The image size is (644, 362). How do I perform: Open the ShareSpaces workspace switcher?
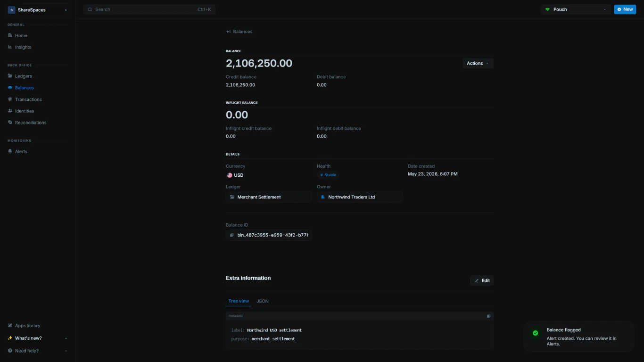click(x=38, y=10)
